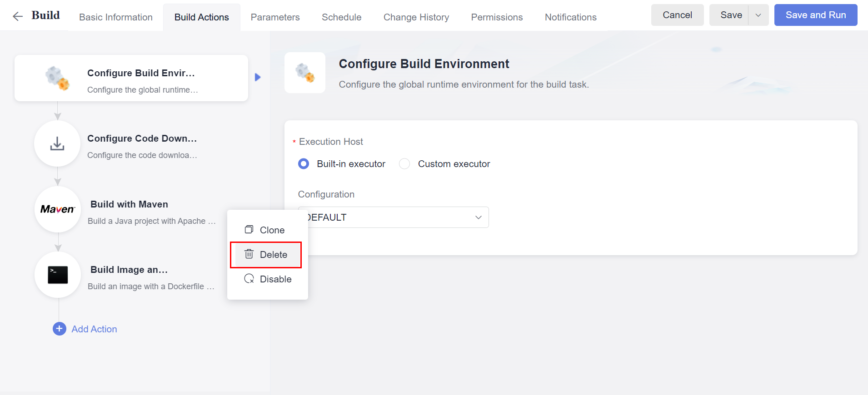Switch to the Parameters tab
The height and width of the screenshot is (395, 868).
275,17
